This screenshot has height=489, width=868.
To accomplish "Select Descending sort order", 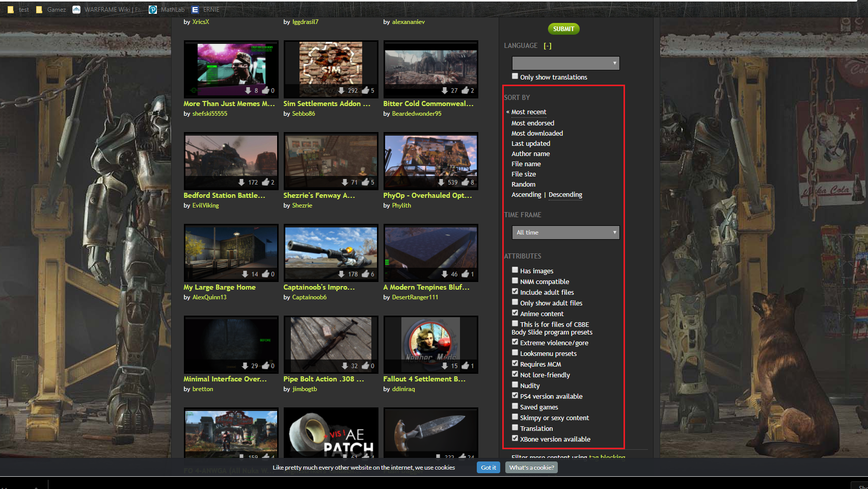I will click(565, 195).
